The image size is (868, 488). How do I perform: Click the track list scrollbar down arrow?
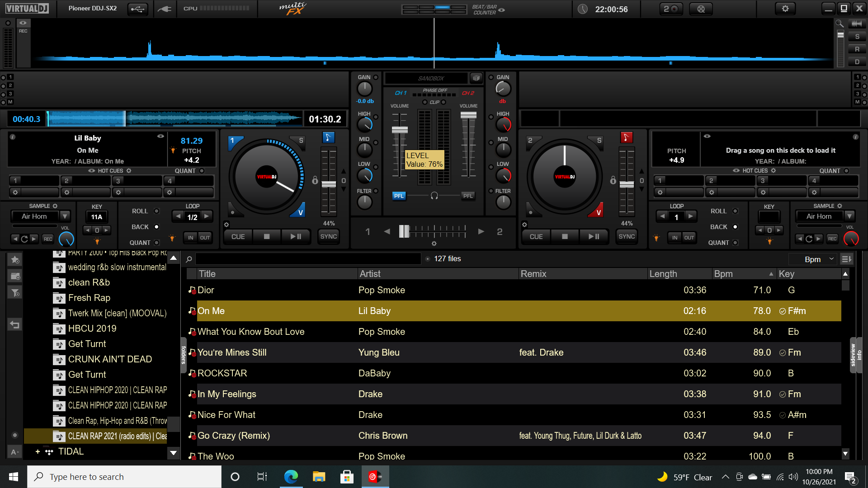click(x=845, y=453)
